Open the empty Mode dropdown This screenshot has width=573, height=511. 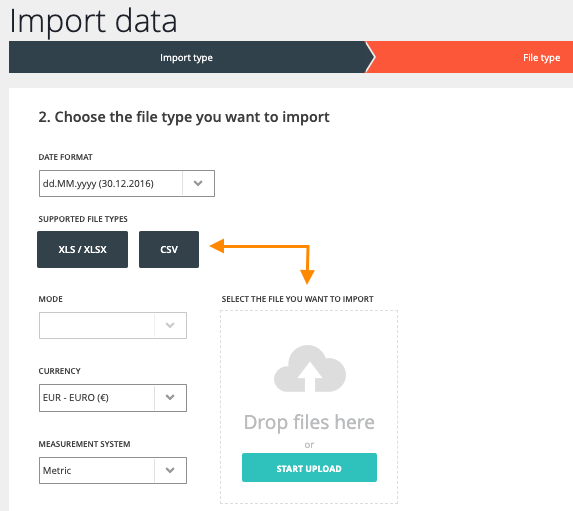click(113, 325)
